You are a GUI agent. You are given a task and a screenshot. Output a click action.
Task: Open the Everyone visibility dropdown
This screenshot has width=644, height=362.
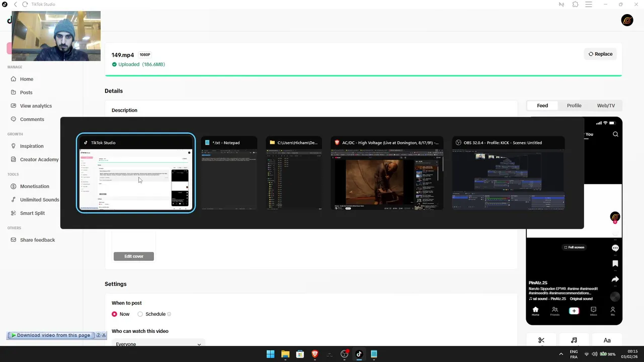point(158,344)
